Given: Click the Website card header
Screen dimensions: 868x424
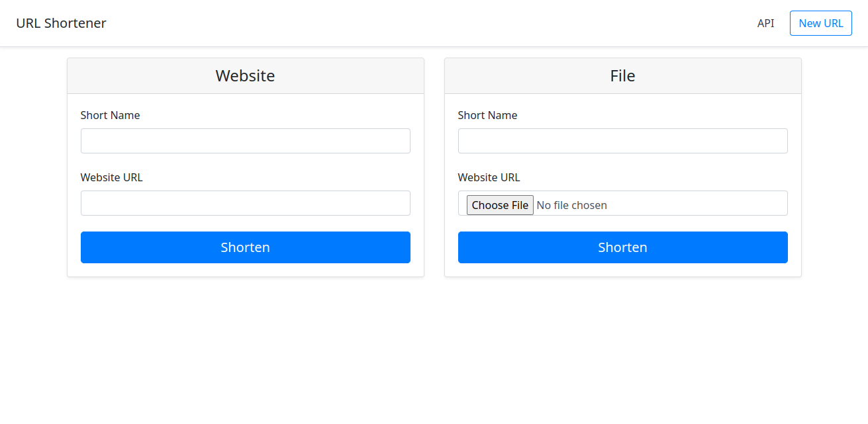Looking at the screenshot, I should (246, 76).
